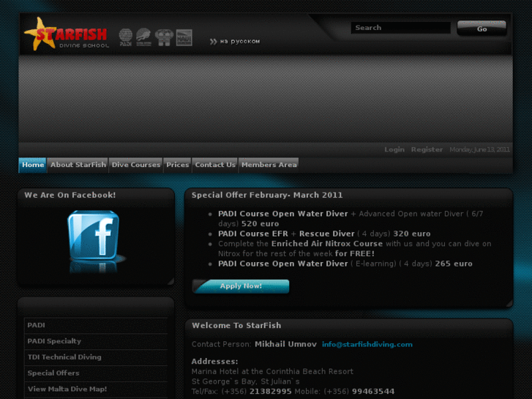Click the diving helmet logo icon
The width and height of the screenshot is (532, 399).
164,37
